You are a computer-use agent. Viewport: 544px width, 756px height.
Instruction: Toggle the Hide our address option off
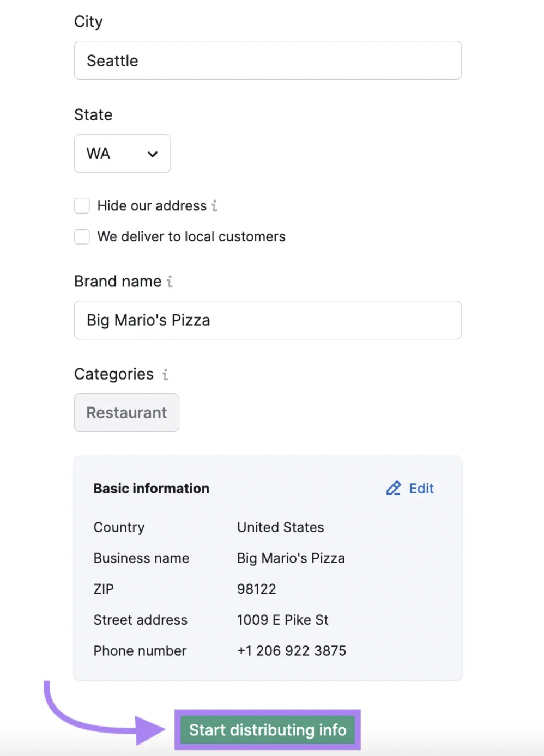pyautogui.click(x=82, y=205)
